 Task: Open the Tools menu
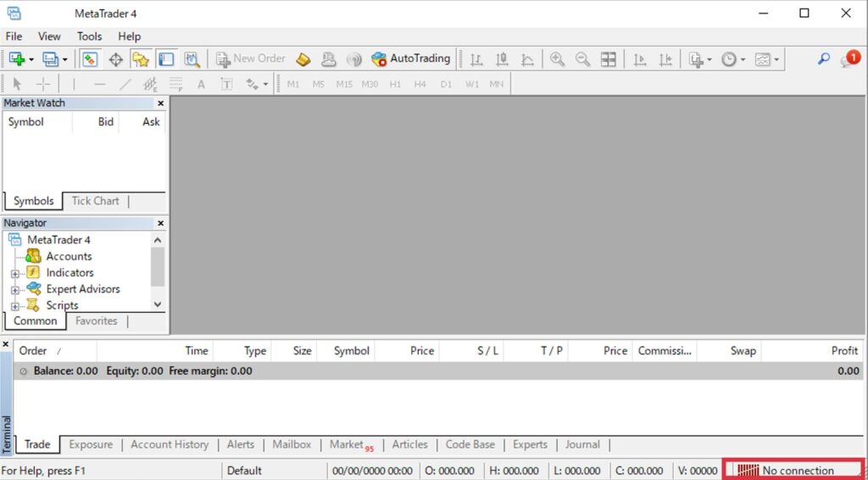click(x=89, y=36)
